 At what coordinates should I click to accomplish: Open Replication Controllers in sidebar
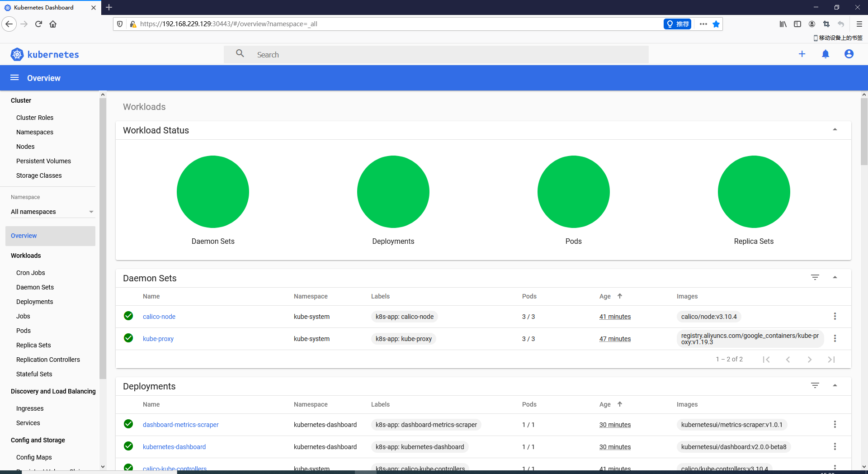tap(48, 360)
